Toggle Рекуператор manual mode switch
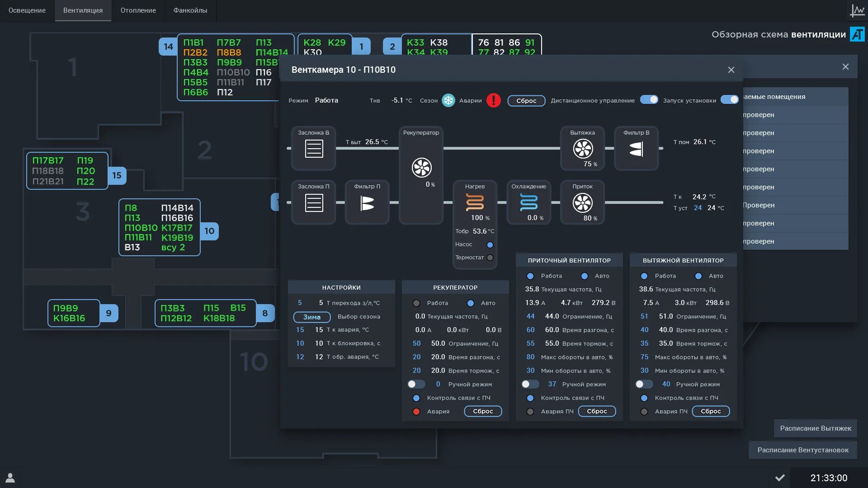The width and height of the screenshot is (868, 488). click(x=416, y=384)
